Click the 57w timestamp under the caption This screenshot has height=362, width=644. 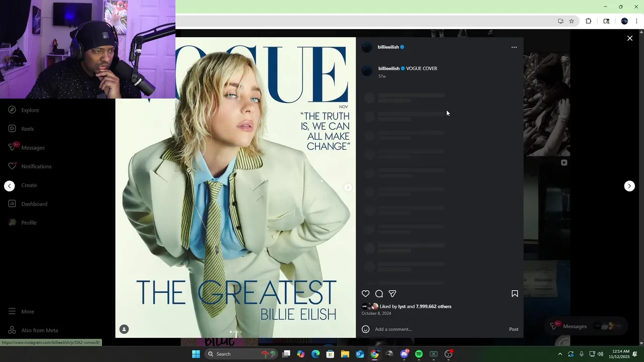[382, 76]
